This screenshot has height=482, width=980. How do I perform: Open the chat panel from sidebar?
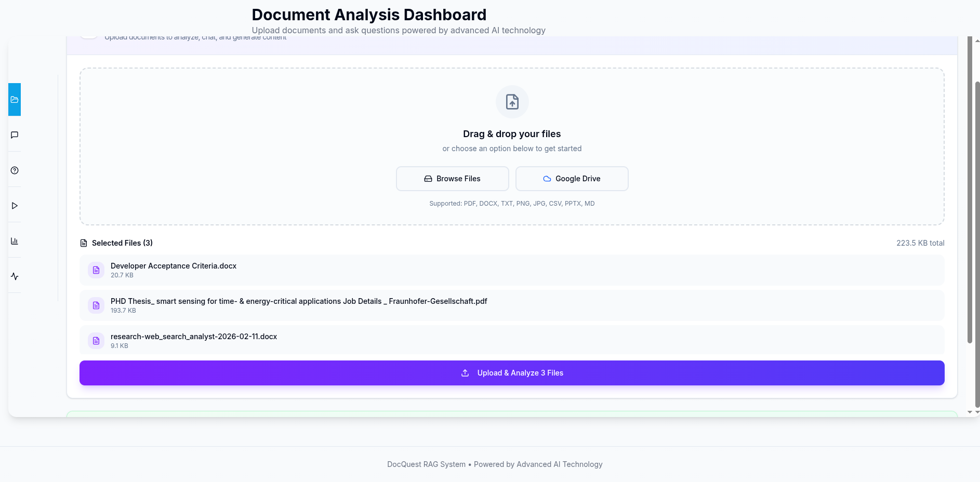[x=14, y=135]
